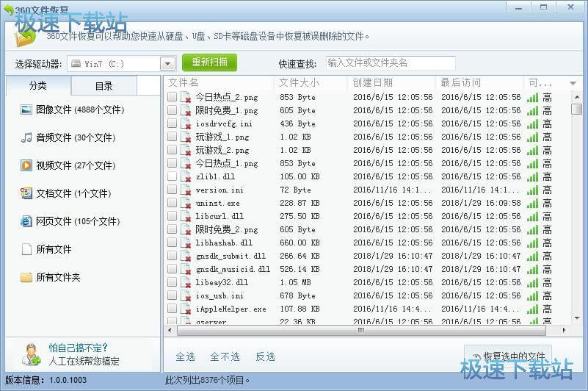Click deleted file icon of uninst.exe
Viewport: 588px width, 391px height.
186,203
